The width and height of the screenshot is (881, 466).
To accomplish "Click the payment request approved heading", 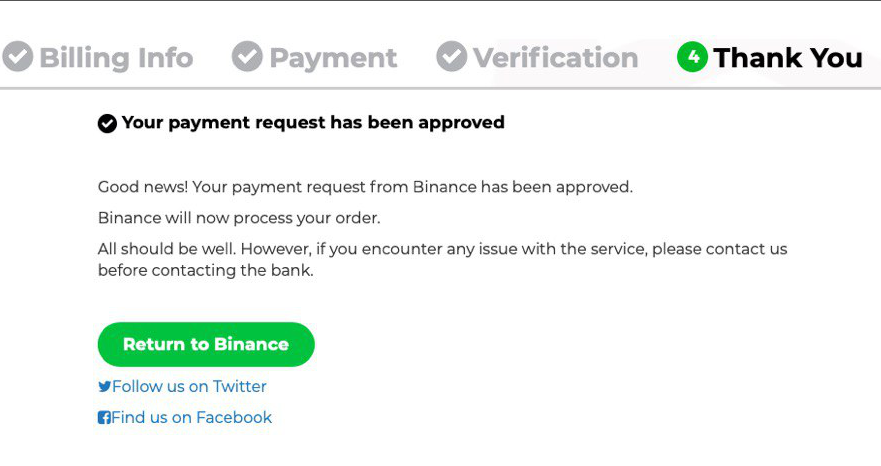I will [313, 123].
